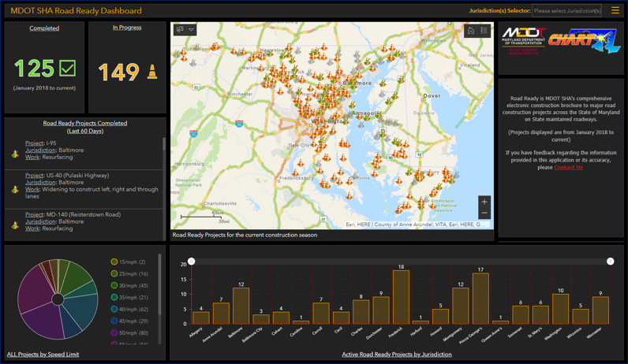Toggle the 45/mph legend entry
Image resolution: width=628 pixels, height=364 pixels.
(x=129, y=321)
